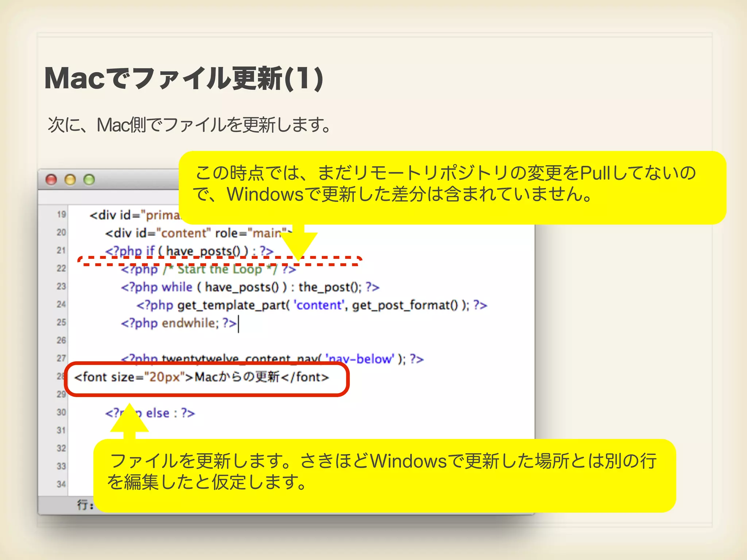Click the 'Macでファイル更新(1)' slide title
This screenshot has height=560, width=747.
[x=183, y=79]
